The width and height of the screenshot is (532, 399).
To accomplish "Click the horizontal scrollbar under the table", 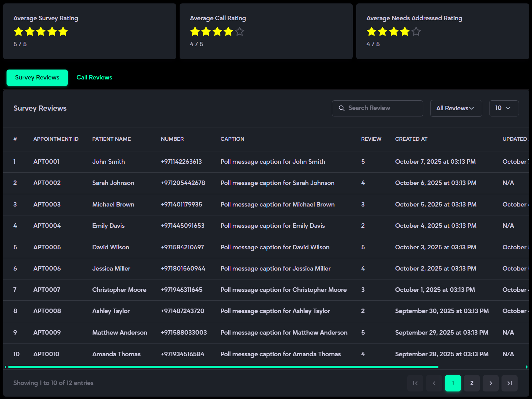I will 223,367.
